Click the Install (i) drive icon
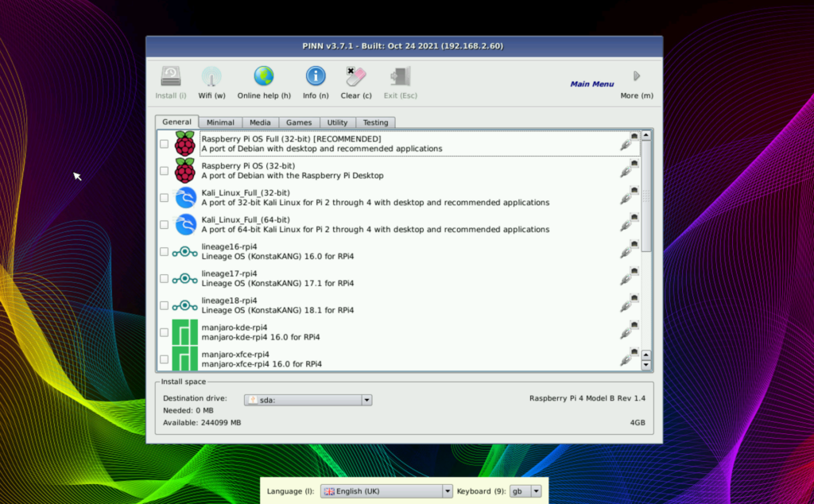 [171, 76]
